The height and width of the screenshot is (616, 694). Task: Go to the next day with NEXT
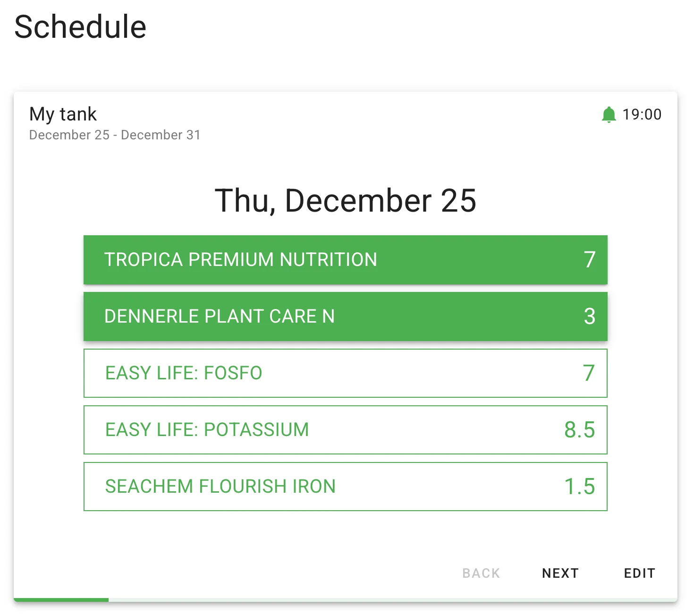point(560,573)
